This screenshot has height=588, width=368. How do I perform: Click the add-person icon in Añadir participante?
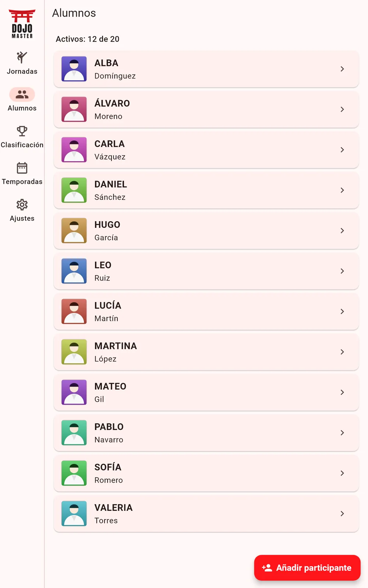[x=267, y=568]
